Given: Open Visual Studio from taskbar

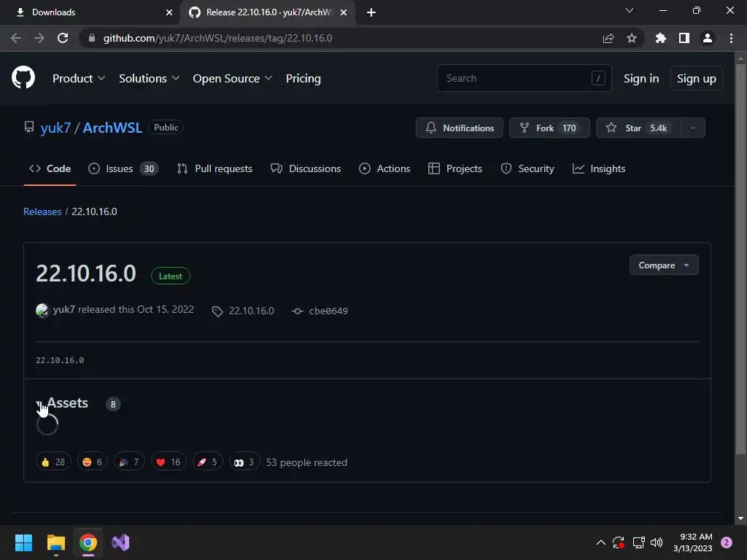Looking at the screenshot, I should [120, 542].
